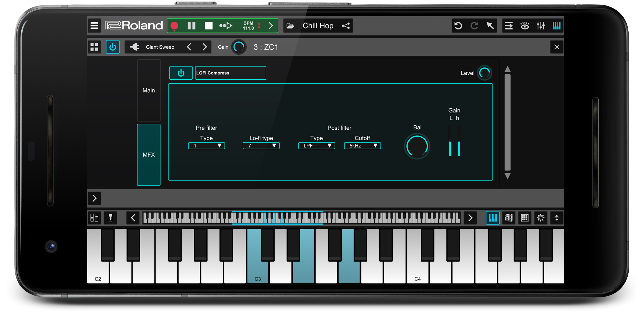Image resolution: width=644 pixels, height=312 pixels.
Task: Open the Lo-fi type dropdown
Action: coord(261,146)
